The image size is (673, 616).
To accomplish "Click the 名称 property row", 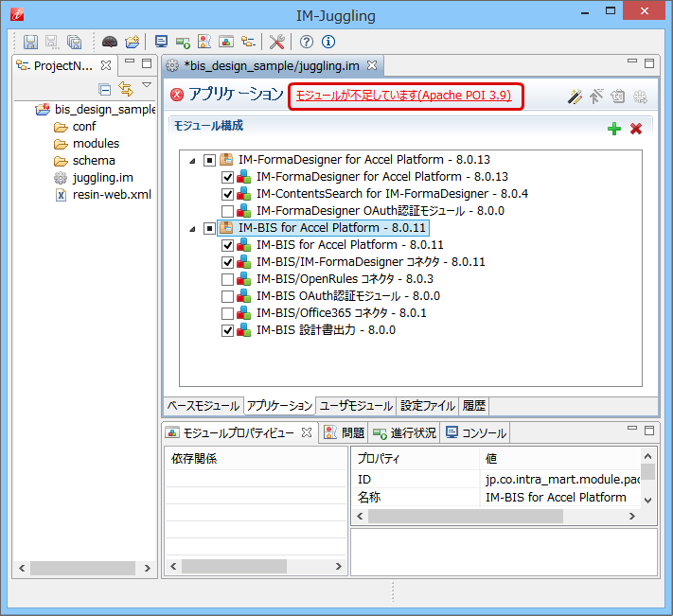I will (x=496, y=497).
